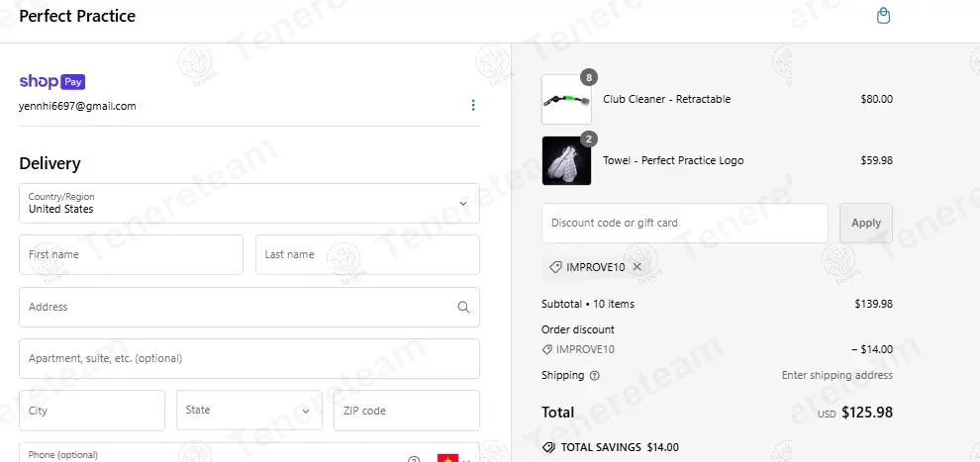980x462 pixels.
Task: Click the Perfect Practice store title
Action: pos(77,16)
